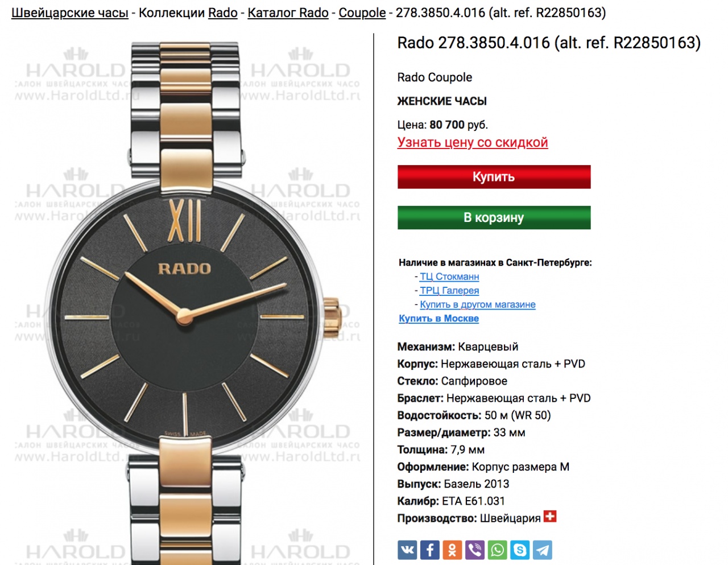Add the watch with В корзину button
This screenshot has height=565, width=728.
[494, 217]
